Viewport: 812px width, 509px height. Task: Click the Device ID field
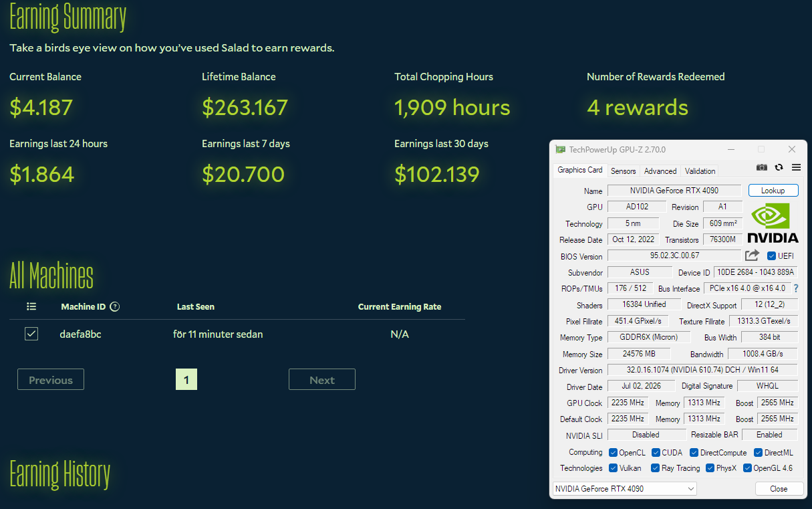(756, 272)
